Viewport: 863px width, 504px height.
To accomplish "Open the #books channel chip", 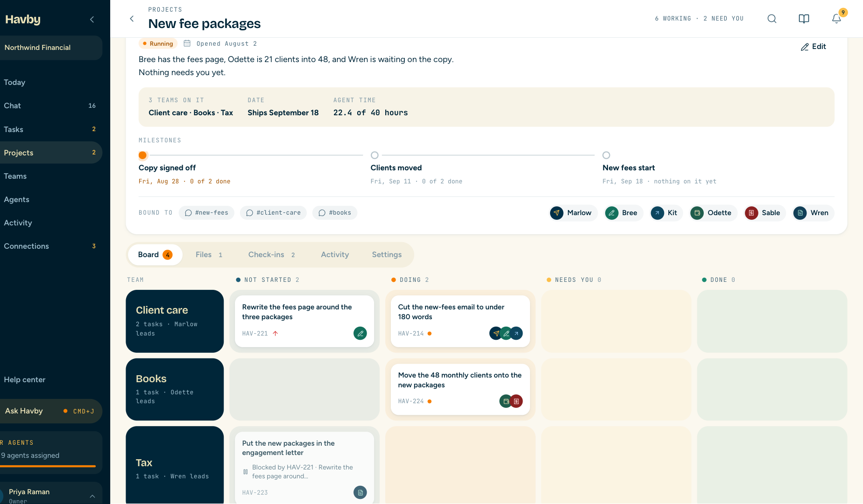I will pos(335,213).
